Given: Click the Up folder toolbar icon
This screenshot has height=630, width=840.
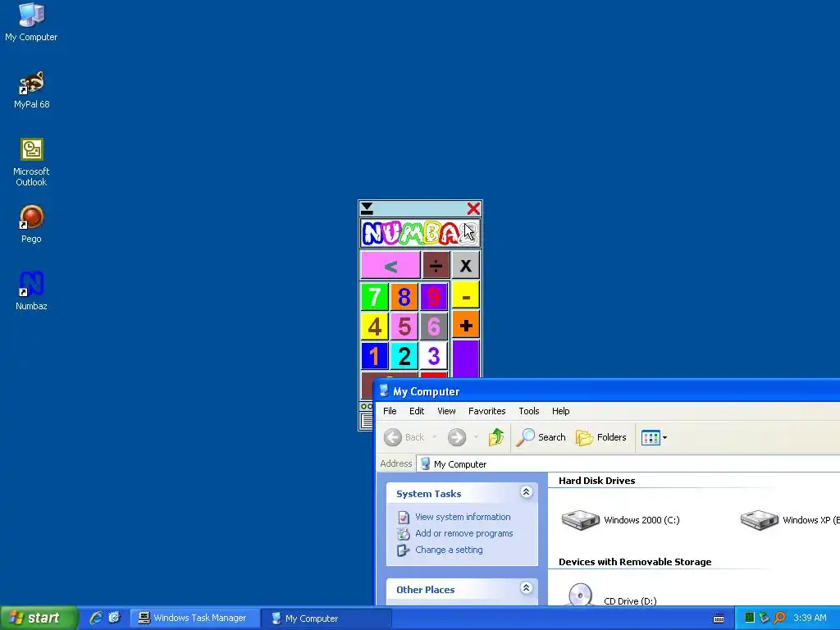Looking at the screenshot, I should [496, 437].
